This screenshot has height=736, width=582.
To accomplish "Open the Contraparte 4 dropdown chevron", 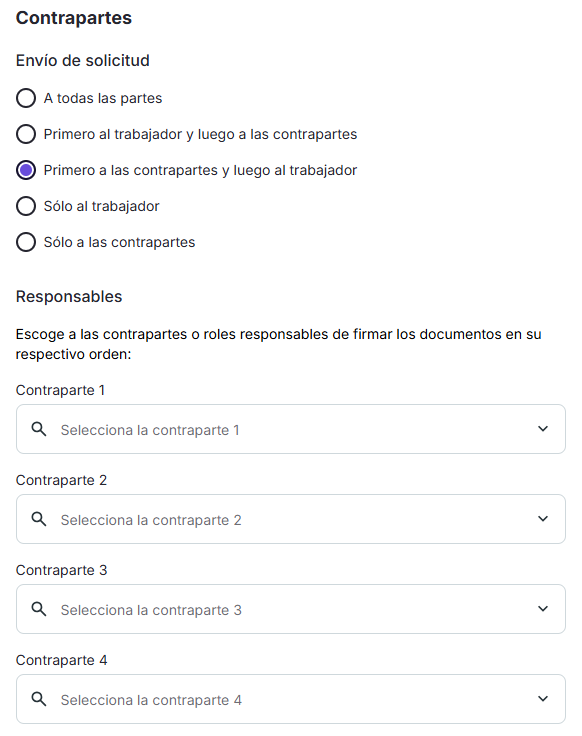I will click(x=543, y=699).
